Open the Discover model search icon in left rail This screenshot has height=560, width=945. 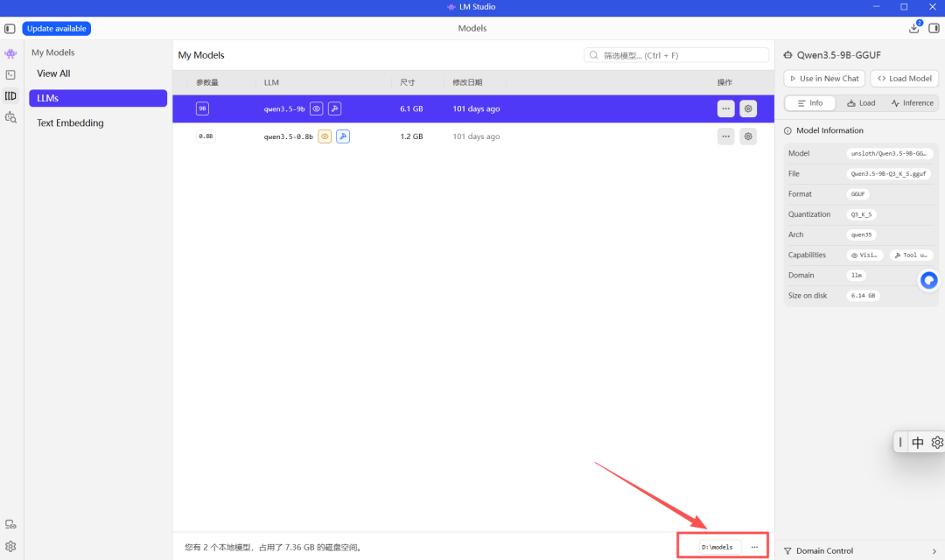pos(10,117)
